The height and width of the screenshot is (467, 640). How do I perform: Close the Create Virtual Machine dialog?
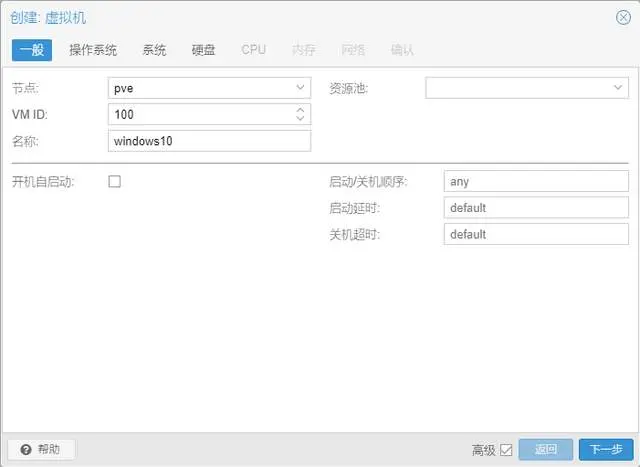[x=623, y=17]
